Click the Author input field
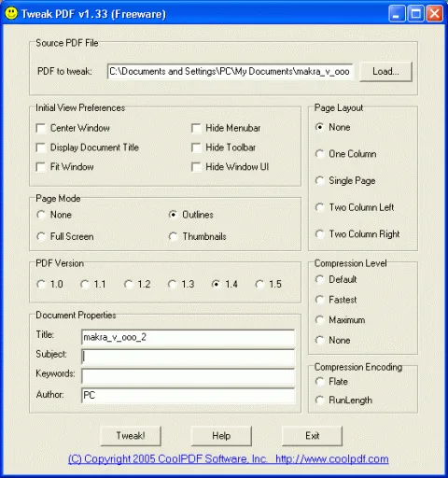Image resolution: width=448 pixels, height=478 pixels. tap(188, 395)
